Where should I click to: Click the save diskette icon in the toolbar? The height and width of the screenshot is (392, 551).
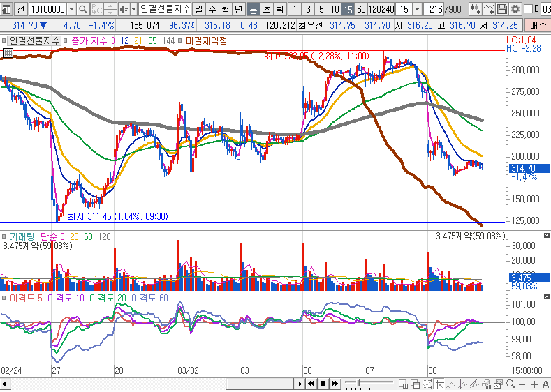[502, 10]
